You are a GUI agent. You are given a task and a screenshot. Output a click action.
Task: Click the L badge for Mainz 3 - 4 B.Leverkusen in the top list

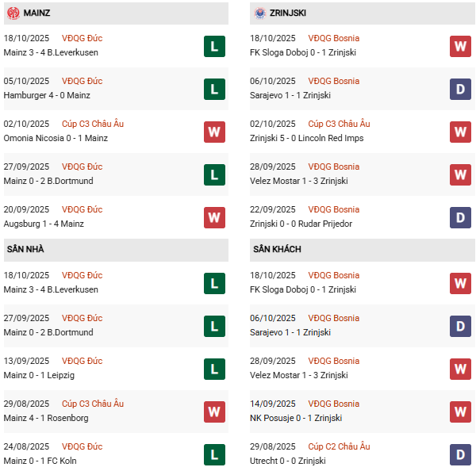click(x=214, y=46)
